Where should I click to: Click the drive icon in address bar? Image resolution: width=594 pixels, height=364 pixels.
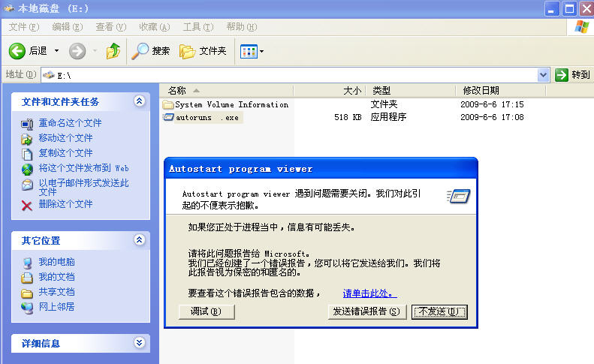point(49,75)
